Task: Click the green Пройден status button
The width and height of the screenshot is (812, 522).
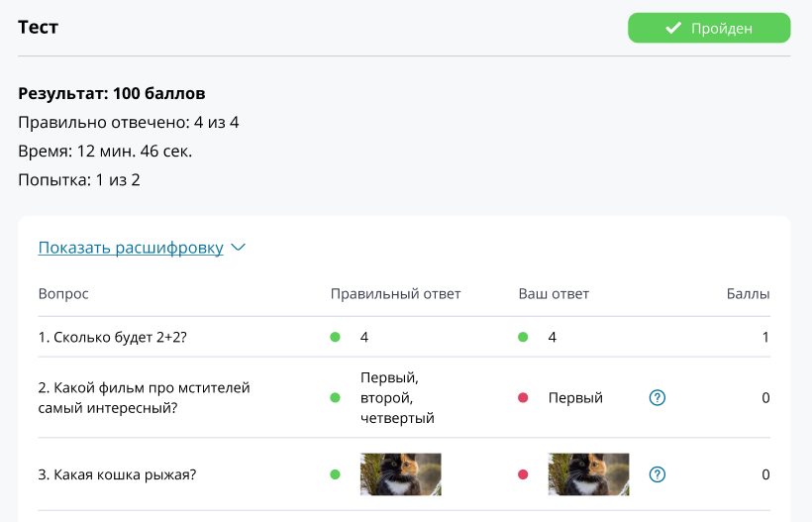Action: pos(709,28)
